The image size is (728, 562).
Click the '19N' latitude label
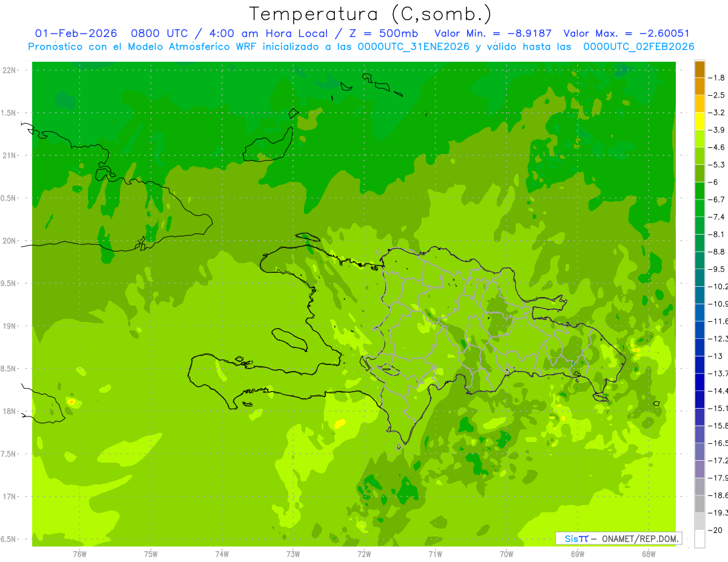pyautogui.click(x=10, y=326)
